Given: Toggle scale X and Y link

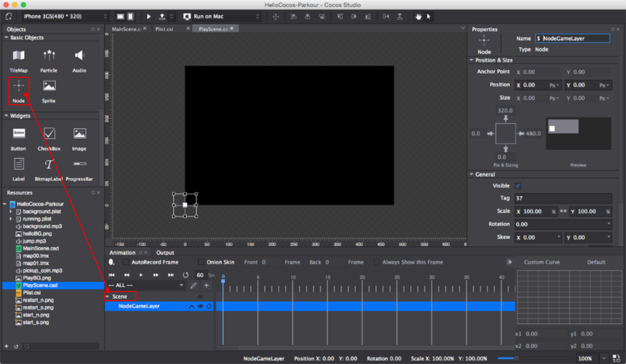Looking at the screenshot, I should (x=563, y=211).
